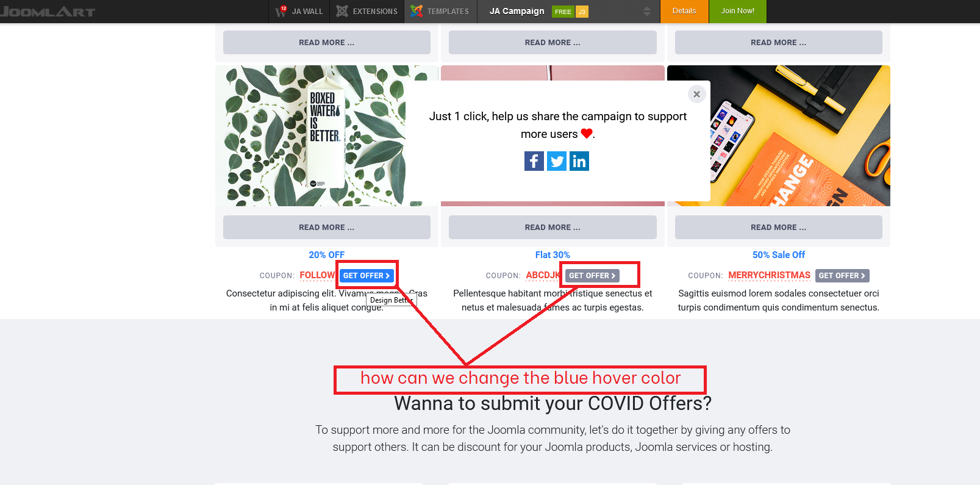This screenshot has height=485, width=980.
Task: Expand JA Campaign template selector dropdown
Action: coord(647,11)
